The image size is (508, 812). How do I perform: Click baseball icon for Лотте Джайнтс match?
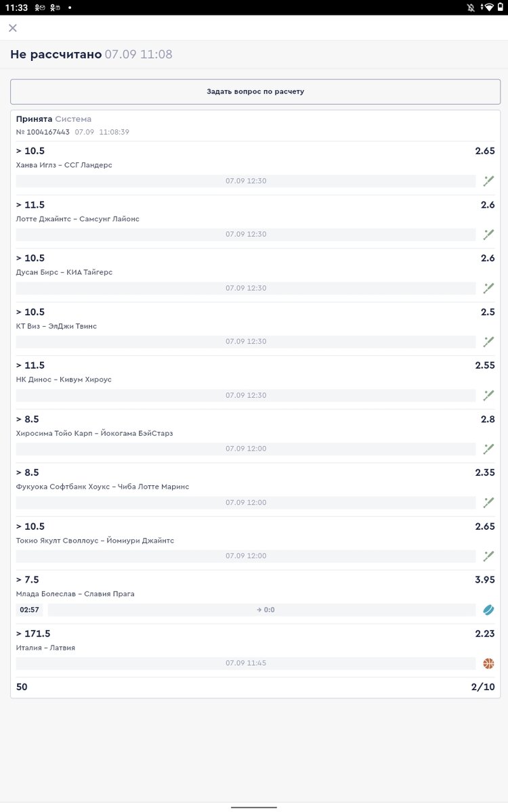[488, 234]
